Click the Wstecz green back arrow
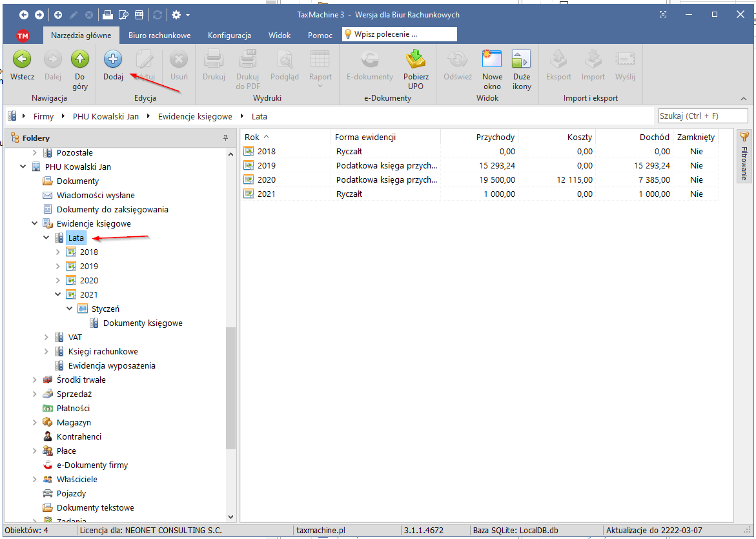 click(22, 61)
